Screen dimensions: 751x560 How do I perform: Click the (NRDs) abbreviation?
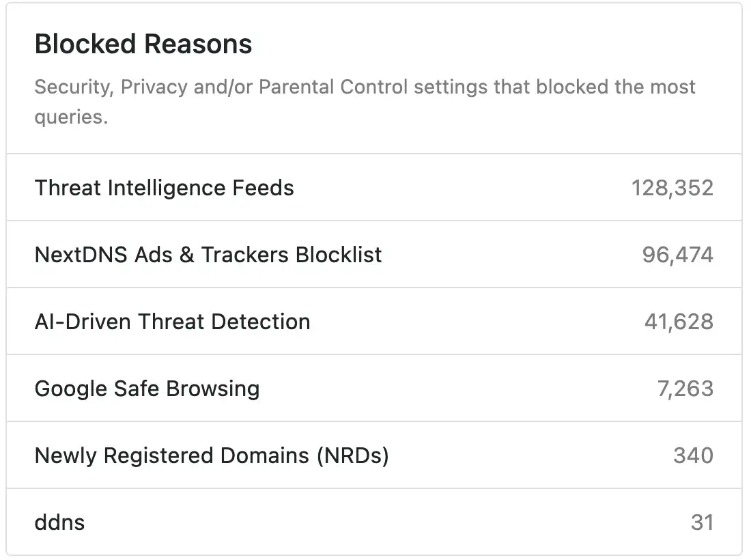coord(352,456)
